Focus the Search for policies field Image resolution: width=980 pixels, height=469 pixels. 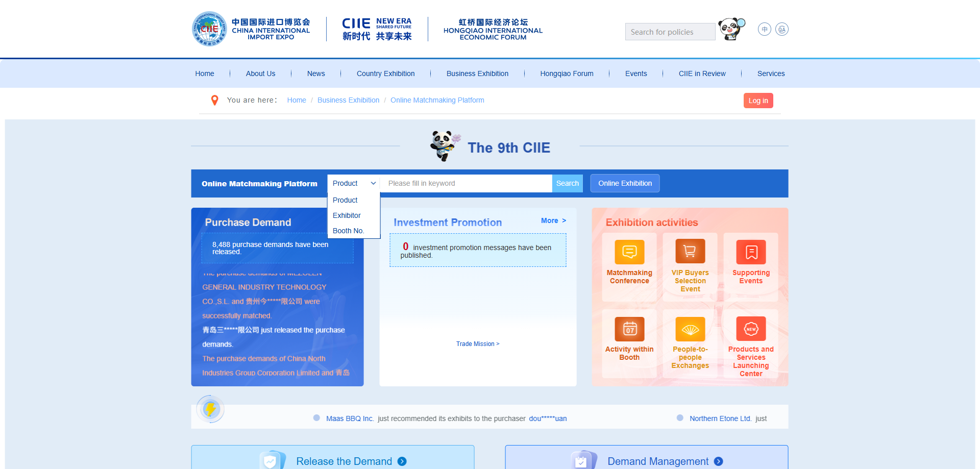tap(670, 32)
